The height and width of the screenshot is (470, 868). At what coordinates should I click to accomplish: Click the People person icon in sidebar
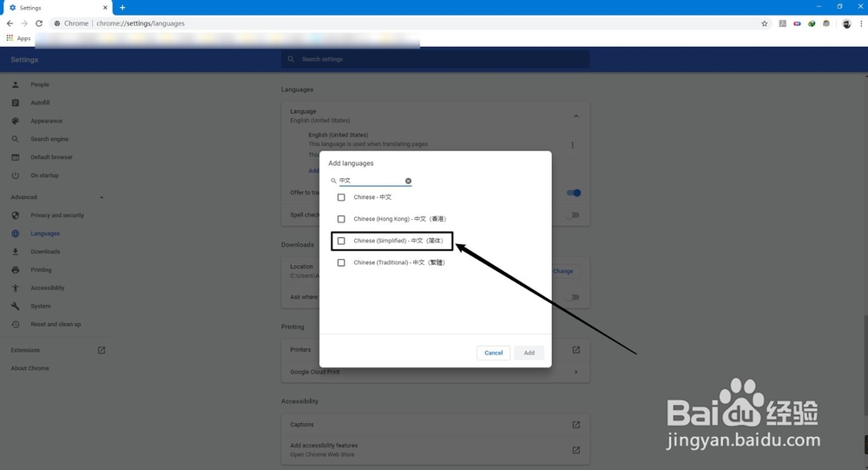point(16,85)
